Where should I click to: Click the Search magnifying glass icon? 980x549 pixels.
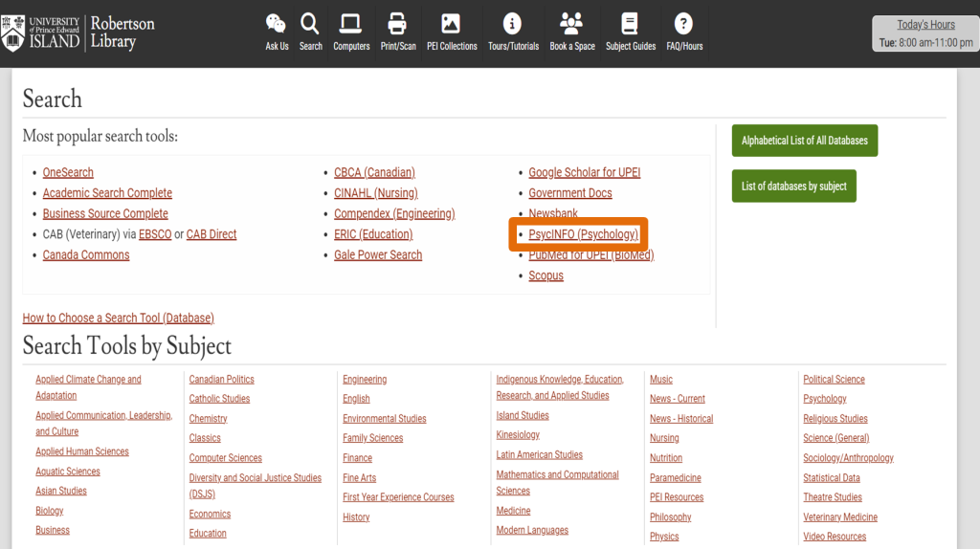point(310,25)
